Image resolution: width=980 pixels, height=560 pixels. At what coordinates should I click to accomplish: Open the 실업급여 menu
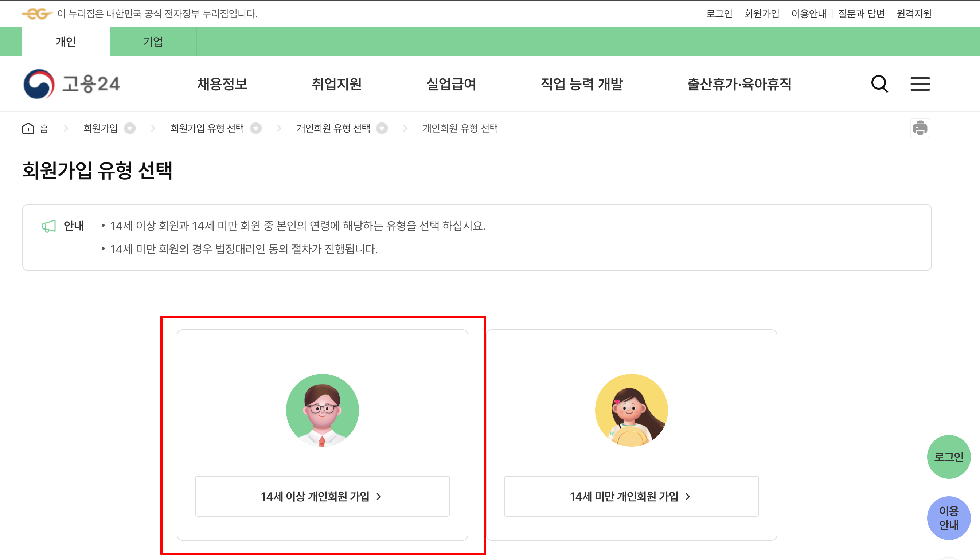451,84
